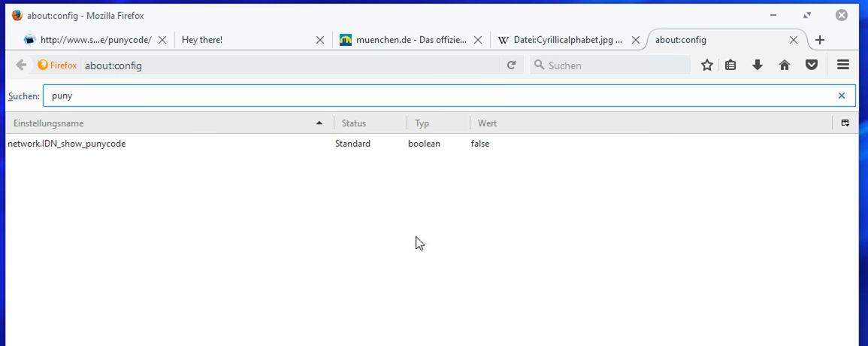Click the Firefox logo in title bar

pos(17,16)
